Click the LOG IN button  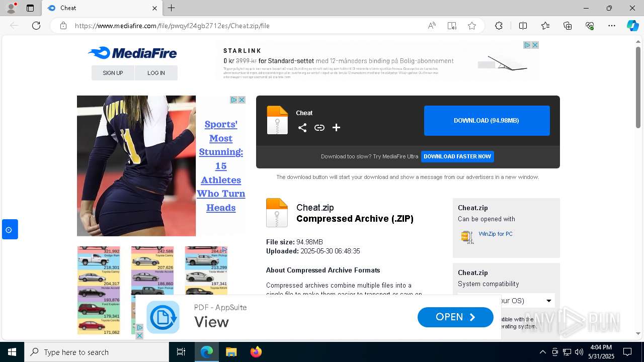click(156, 73)
